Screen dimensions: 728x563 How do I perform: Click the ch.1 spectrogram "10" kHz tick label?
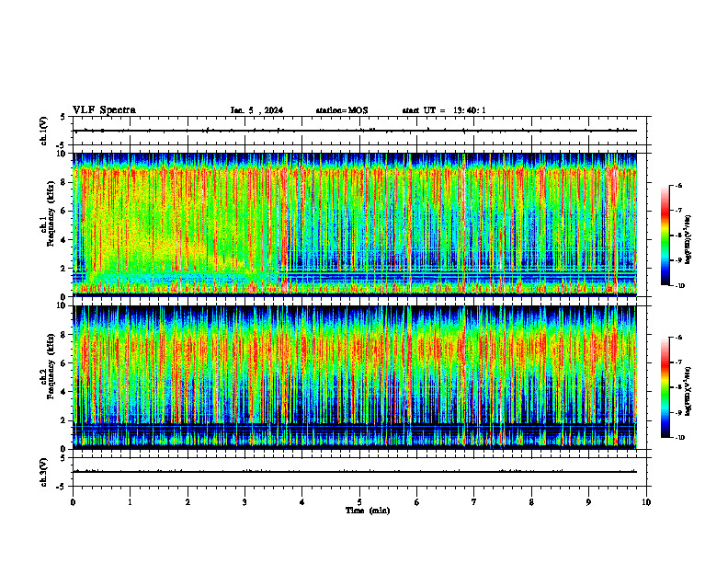(x=63, y=154)
